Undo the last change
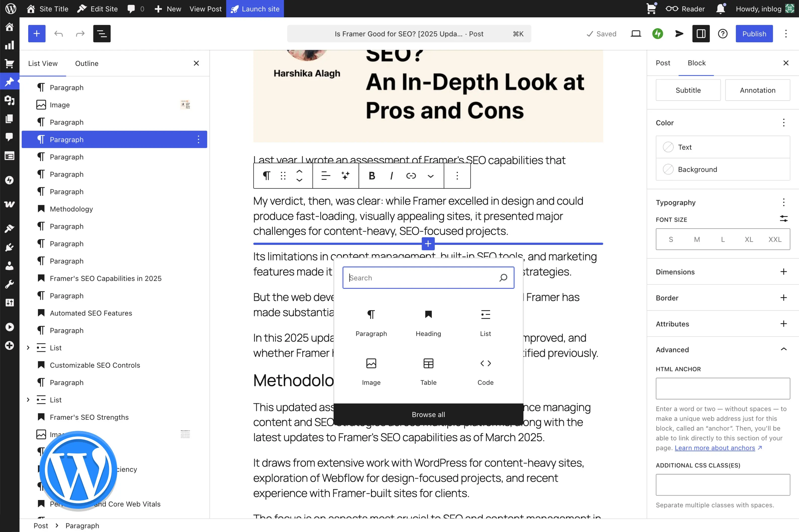799x532 pixels. 58,33
